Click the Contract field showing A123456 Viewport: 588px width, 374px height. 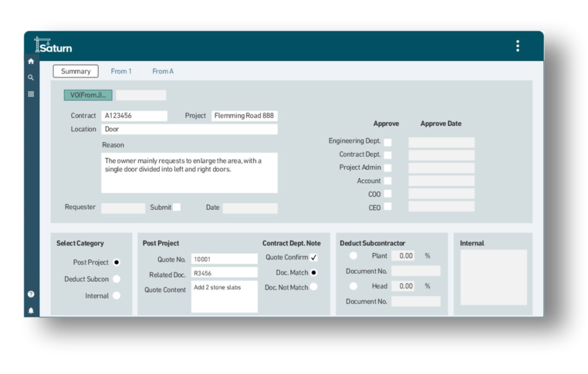134,116
